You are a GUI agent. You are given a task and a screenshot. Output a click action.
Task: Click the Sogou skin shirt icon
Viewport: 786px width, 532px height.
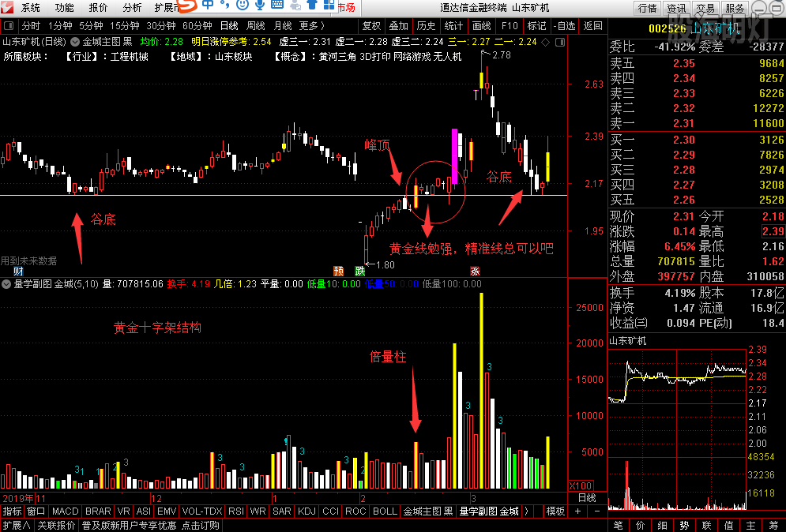312,5
